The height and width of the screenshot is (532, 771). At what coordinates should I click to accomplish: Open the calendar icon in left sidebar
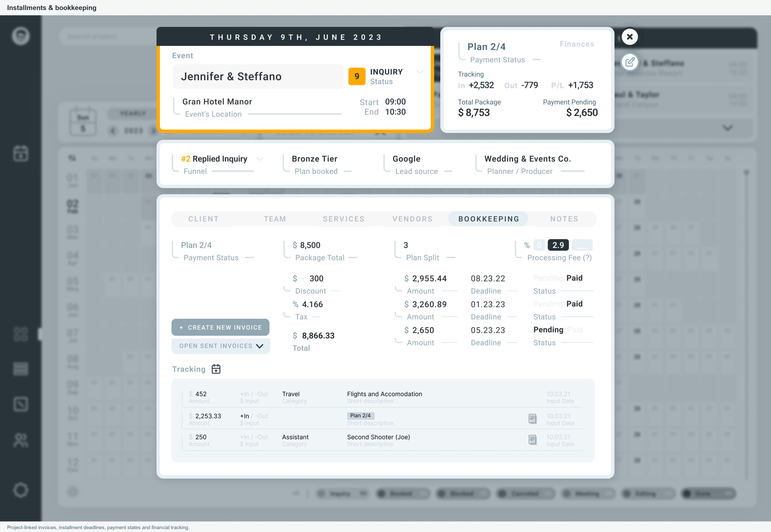pos(21,153)
